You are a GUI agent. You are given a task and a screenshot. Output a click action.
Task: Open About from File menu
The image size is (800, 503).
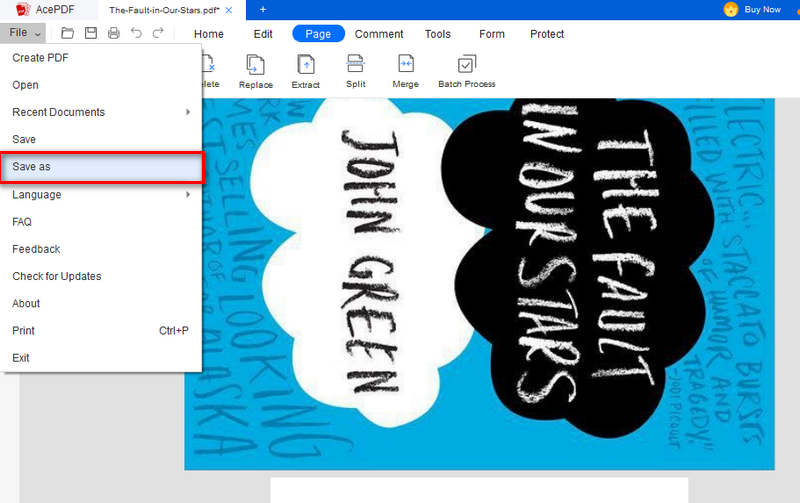101,304
